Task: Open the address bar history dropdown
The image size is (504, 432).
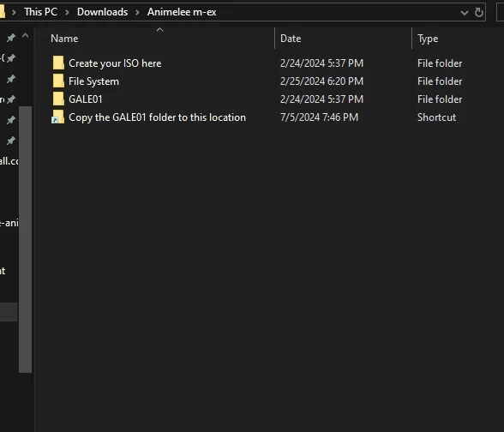Action: tap(465, 13)
